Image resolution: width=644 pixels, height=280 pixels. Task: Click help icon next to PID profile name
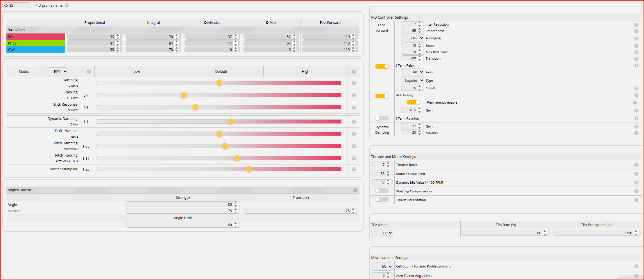67,6
